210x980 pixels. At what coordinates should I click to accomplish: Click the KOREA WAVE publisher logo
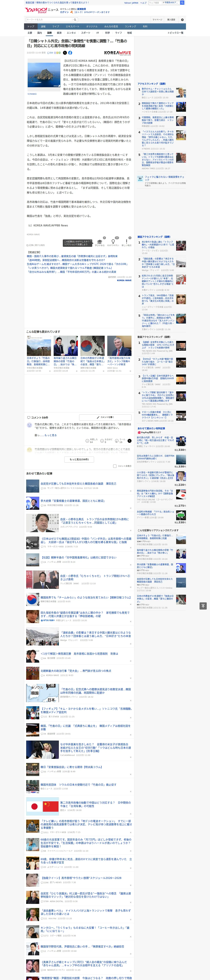pyautogui.click(x=117, y=53)
